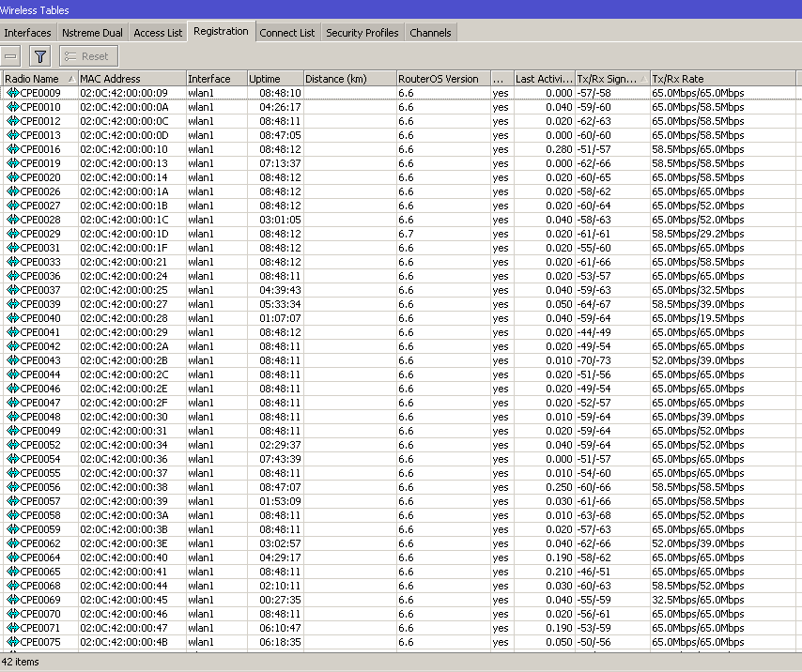The image size is (802, 672).
Task: Sort the table by MAC Address column
Action: click(x=122, y=78)
